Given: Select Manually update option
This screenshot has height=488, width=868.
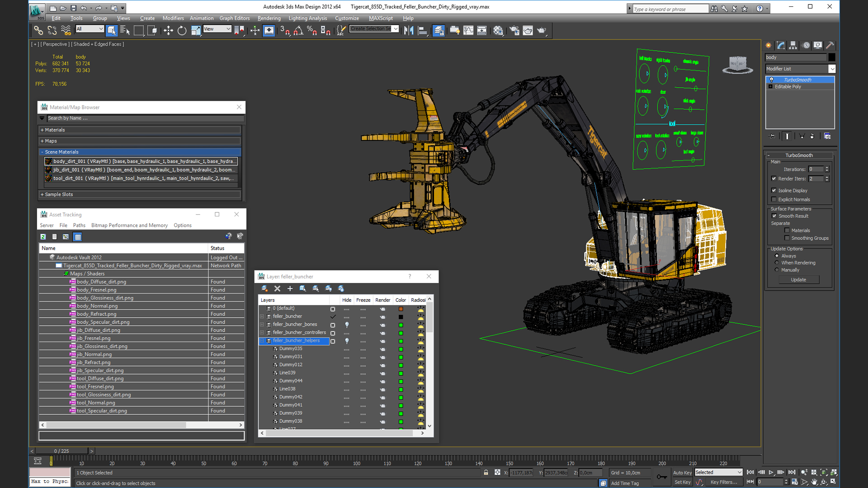Looking at the screenshot, I should pyautogui.click(x=777, y=270).
